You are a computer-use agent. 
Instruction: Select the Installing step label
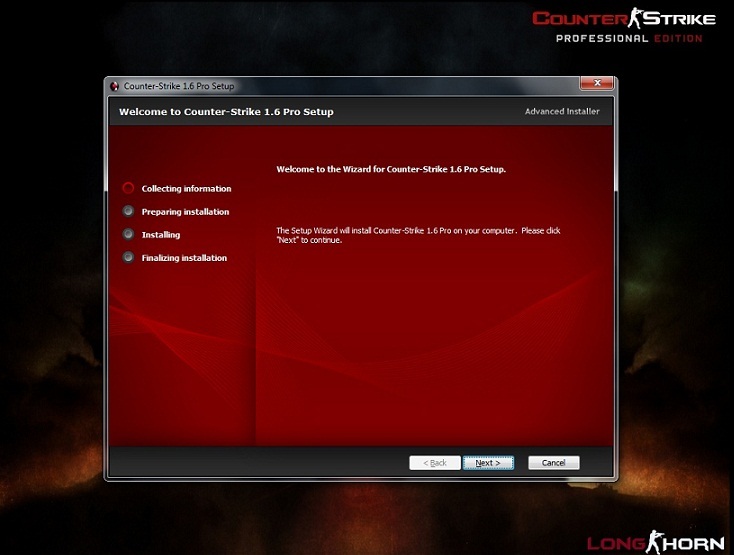pos(161,235)
